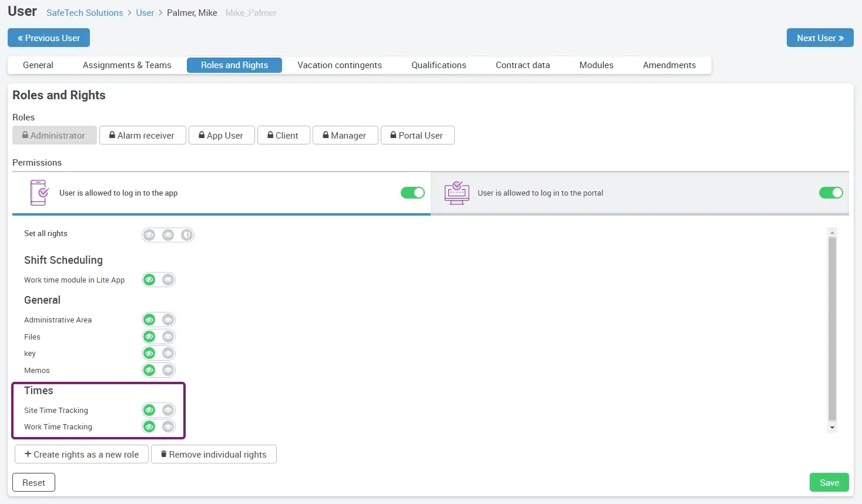The image size is (862, 504).
Task: Click the crossed-eye icon in Set all rights
Action: [x=149, y=235]
